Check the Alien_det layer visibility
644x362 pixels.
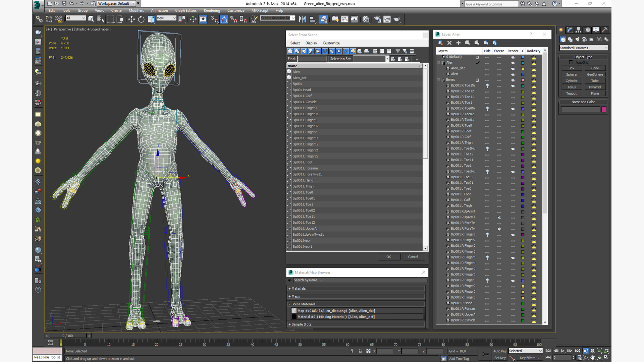click(487, 68)
